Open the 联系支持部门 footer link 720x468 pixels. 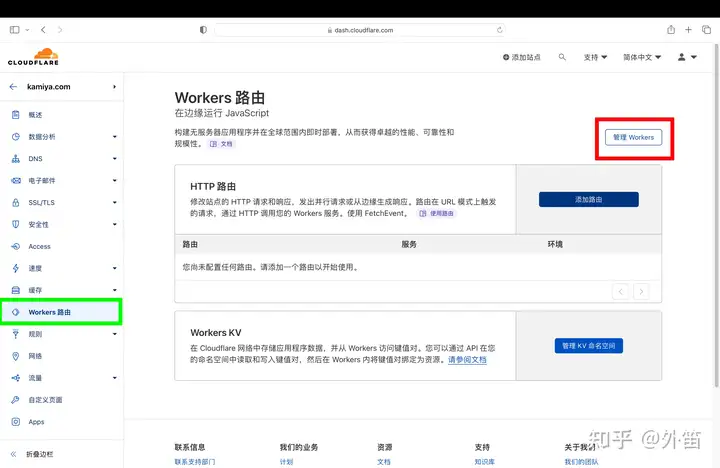(x=195, y=462)
